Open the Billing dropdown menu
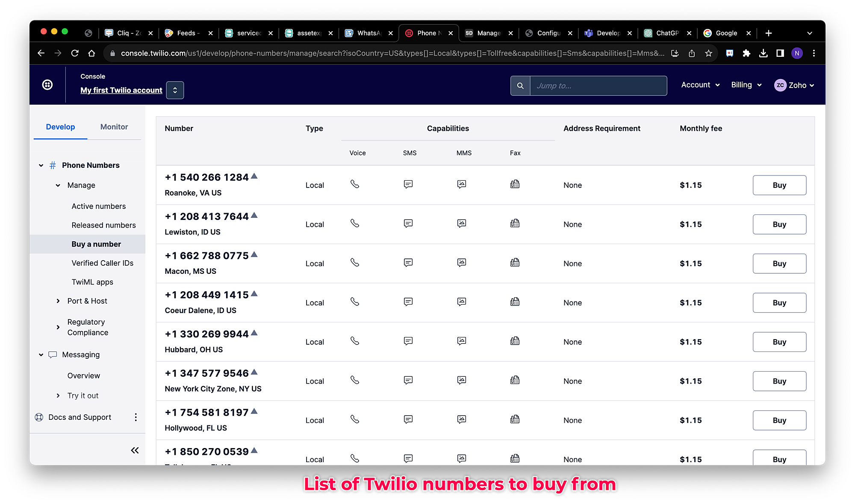Viewport: 855px width, 504px height. pyautogui.click(x=746, y=85)
